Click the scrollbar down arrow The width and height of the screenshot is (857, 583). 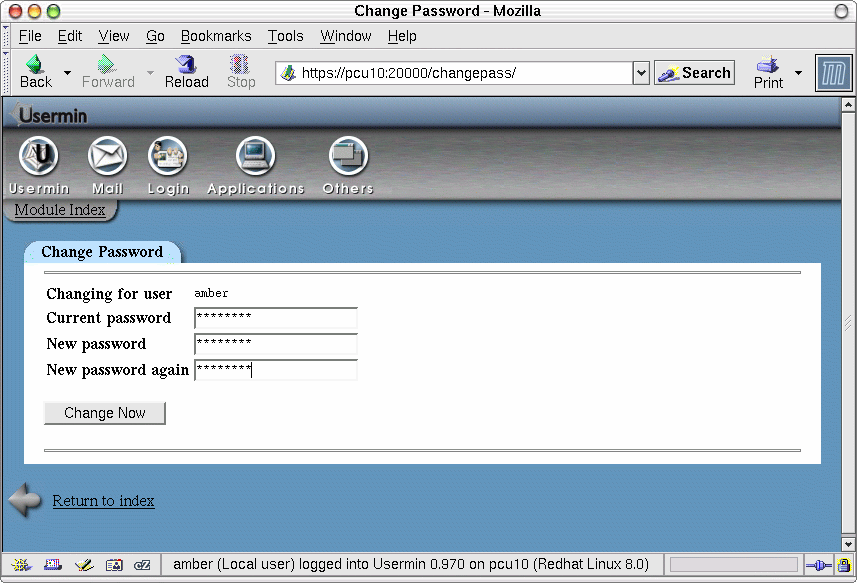tap(848, 544)
